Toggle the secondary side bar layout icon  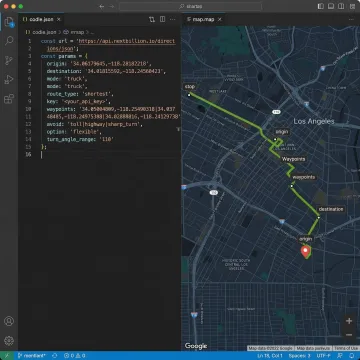pos(341,6)
